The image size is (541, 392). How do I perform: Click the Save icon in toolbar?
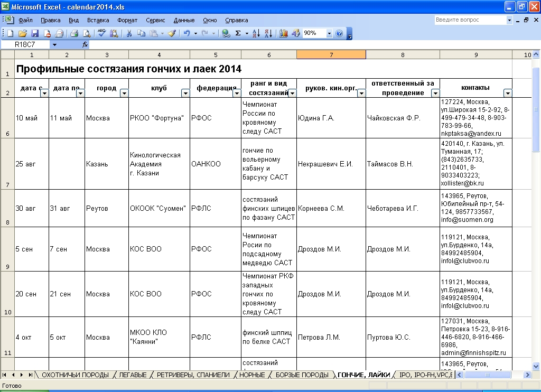click(x=35, y=33)
